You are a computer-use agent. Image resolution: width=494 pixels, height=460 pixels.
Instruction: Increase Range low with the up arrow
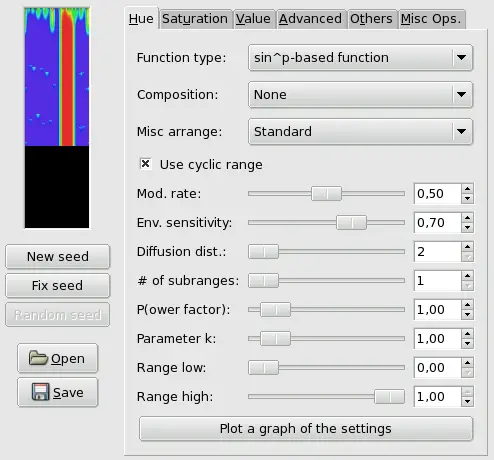tap(467, 363)
